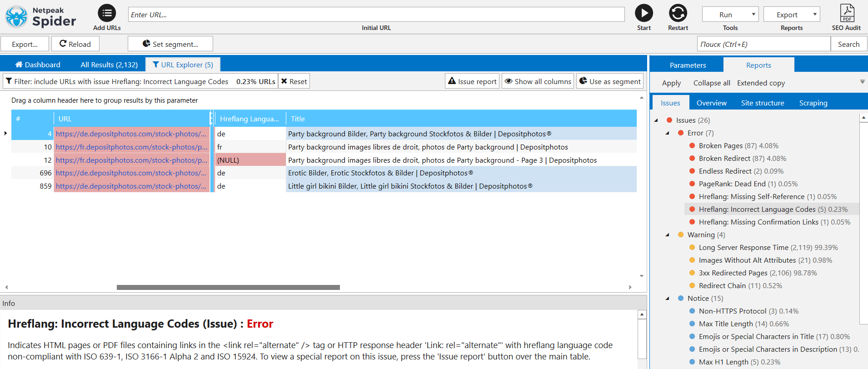The height and width of the screenshot is (369, 868).
Task: Open the SEO Audit PDF icon
Action: coord(847,13)
